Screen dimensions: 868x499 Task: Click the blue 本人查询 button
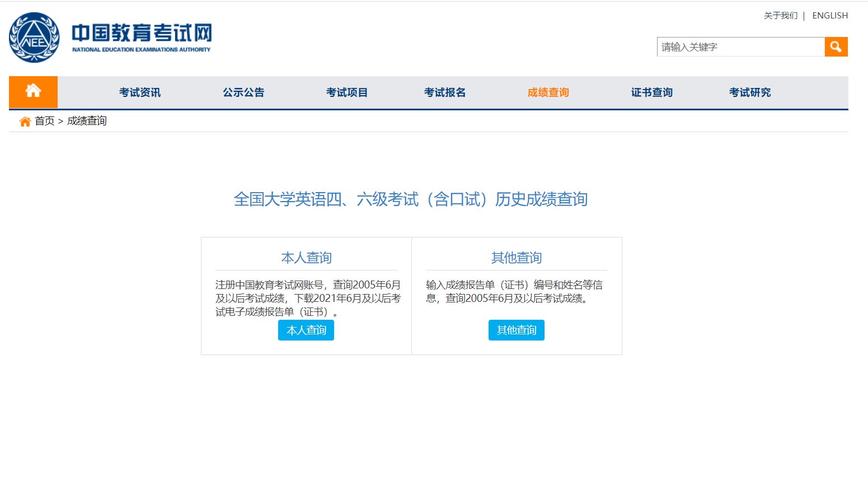tap(306, 330)
